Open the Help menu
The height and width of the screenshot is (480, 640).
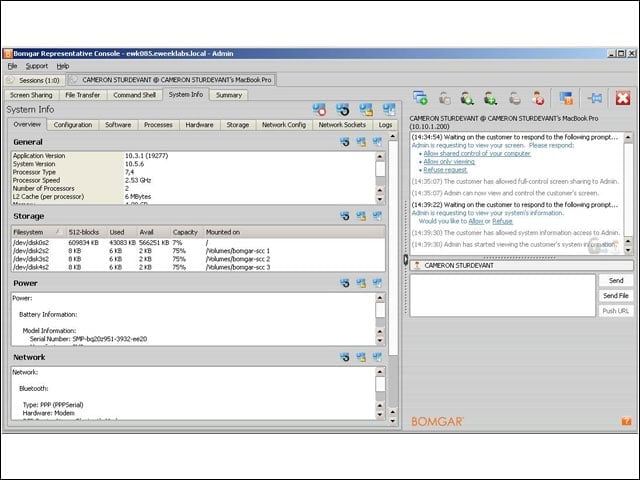tap(62, 66)
